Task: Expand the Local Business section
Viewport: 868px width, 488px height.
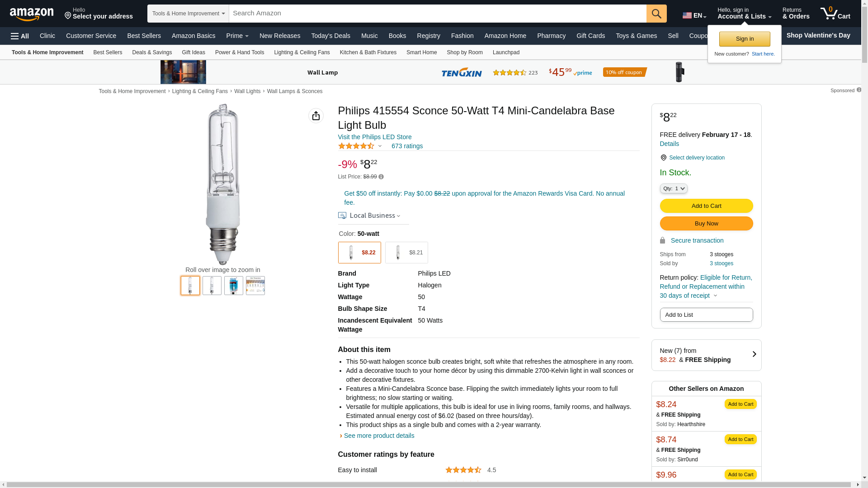Action: point(369,216)
